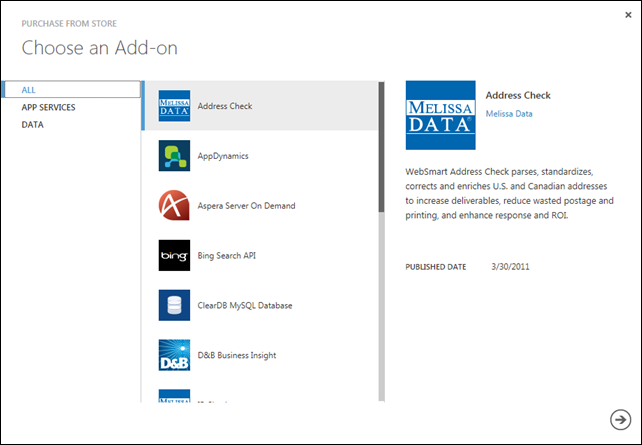Click the Choose an Add-on heading

coord(99,47)
